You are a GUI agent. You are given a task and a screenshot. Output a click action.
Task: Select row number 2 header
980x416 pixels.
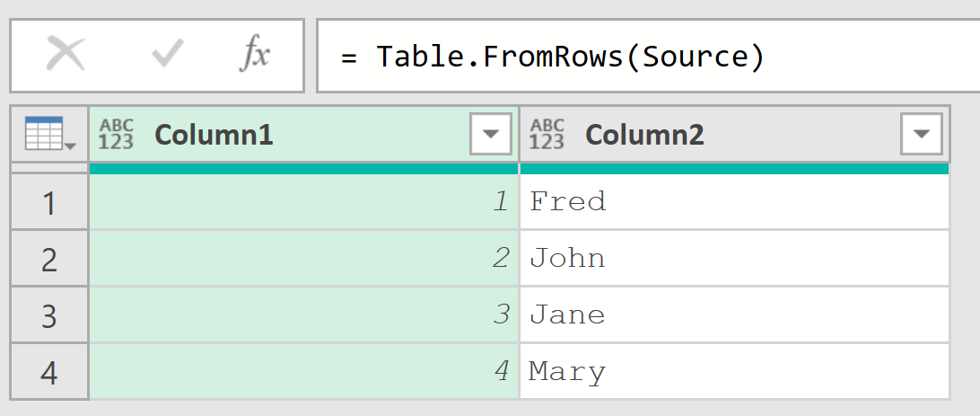click(x=49, y=258)
